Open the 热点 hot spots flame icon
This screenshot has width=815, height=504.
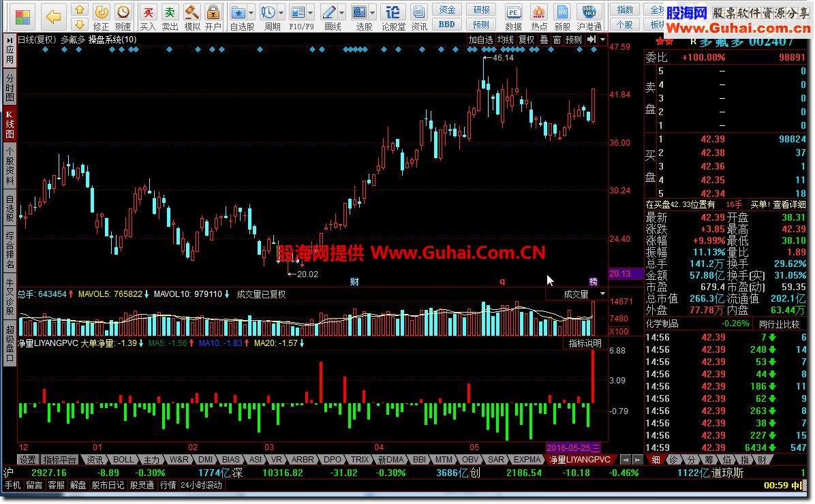(539, 16)
